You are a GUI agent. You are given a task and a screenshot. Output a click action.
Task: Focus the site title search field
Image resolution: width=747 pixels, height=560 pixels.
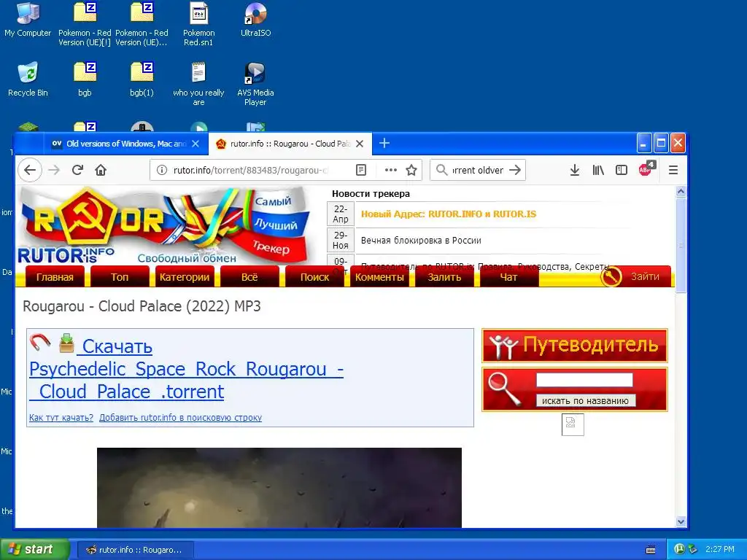click(584, 379)
